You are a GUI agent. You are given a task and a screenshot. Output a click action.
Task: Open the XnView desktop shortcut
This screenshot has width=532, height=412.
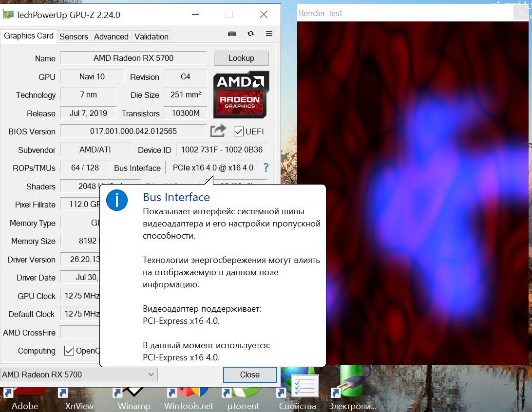click(79, 400)
